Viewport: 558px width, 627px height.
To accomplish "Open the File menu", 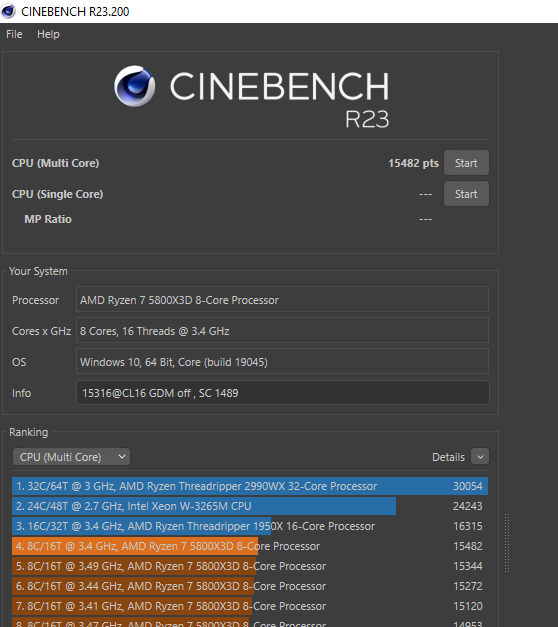I will point(14,34).
